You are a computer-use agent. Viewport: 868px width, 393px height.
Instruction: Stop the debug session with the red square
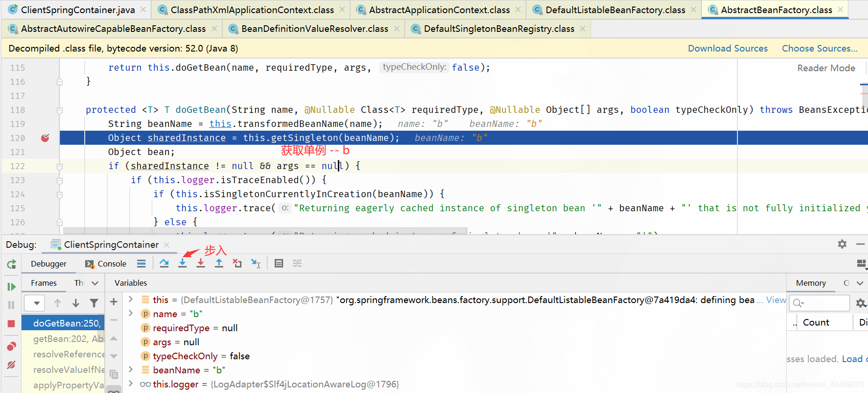12,324
